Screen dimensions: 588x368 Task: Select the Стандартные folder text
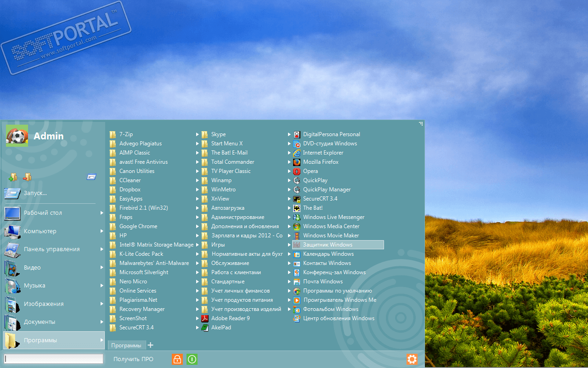point(228,282)
